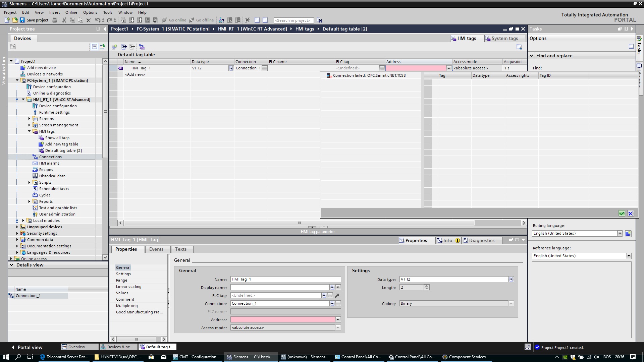Switch to the System tags tab
The width and height of the screenshot is (644, 362).
(x=504, y=38)
